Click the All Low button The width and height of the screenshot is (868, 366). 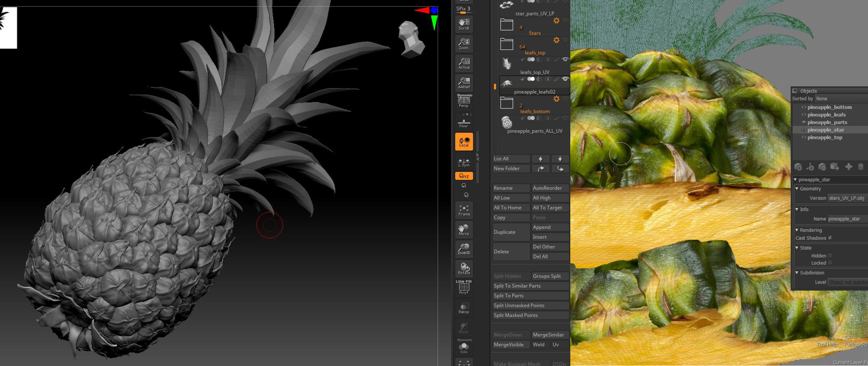pyautogui.click(x=511, y=198)
